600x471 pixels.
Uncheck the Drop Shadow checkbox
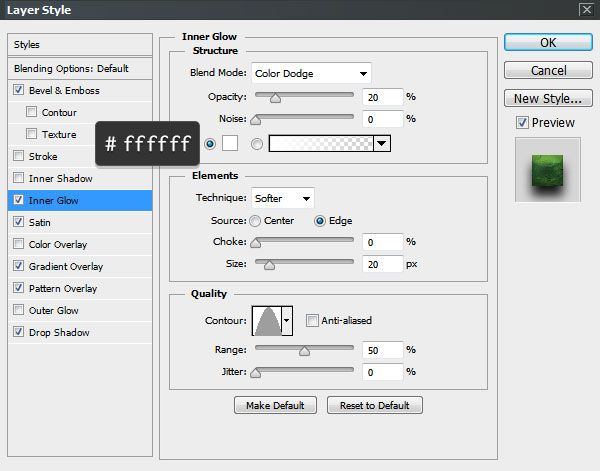click(x=18, y=332)
